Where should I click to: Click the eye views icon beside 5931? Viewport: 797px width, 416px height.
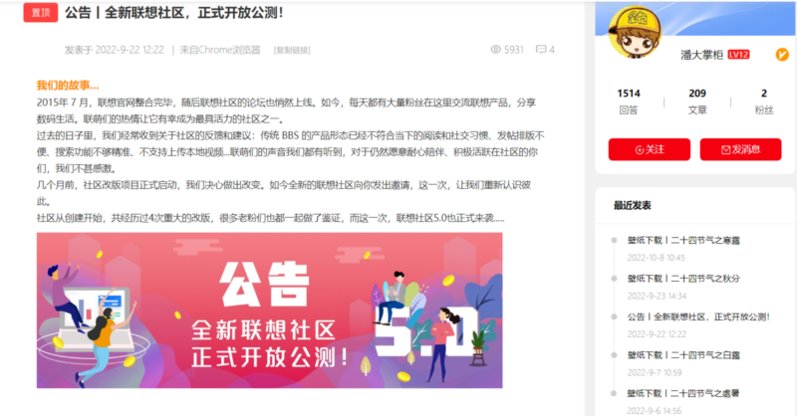click(x=496, y=49)
